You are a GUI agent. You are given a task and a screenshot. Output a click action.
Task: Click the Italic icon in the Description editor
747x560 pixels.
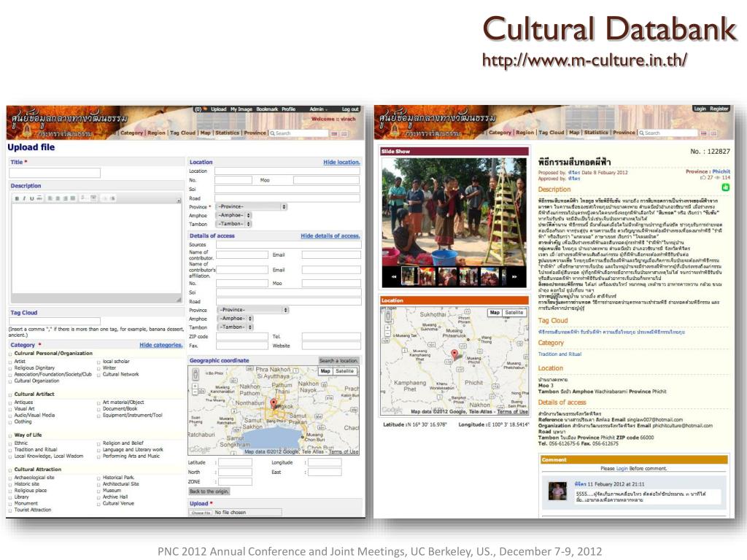pyautogui.click(x=24, y=198)
